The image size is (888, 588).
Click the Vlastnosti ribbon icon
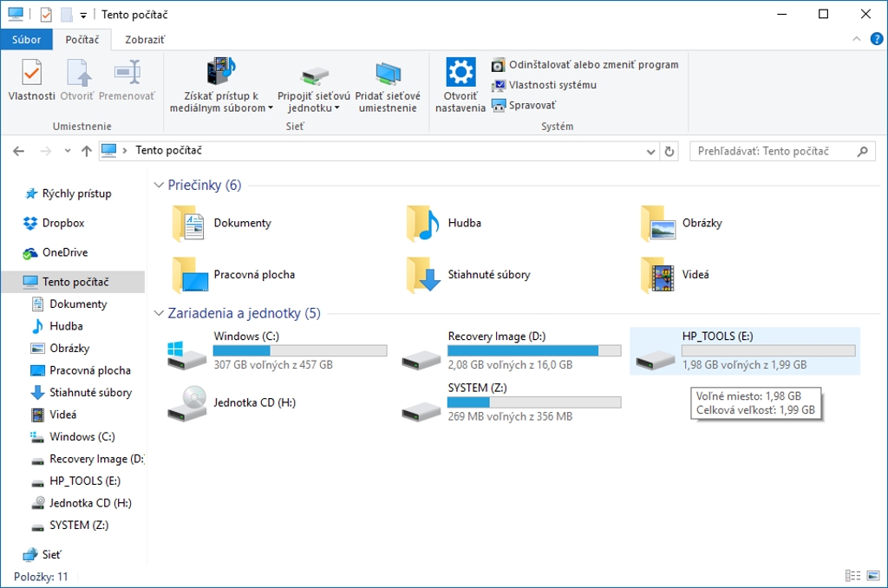click(x=31, y=73)
